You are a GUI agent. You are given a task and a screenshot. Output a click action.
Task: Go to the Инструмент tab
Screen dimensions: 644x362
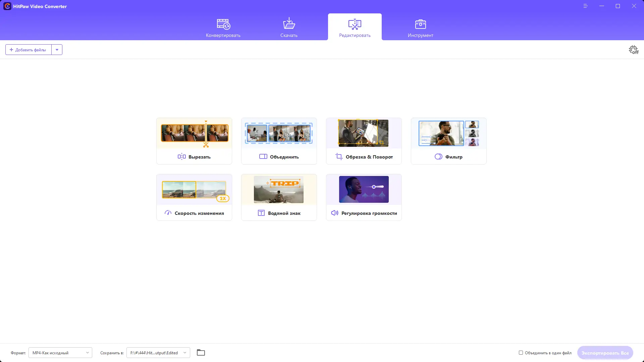420,27
